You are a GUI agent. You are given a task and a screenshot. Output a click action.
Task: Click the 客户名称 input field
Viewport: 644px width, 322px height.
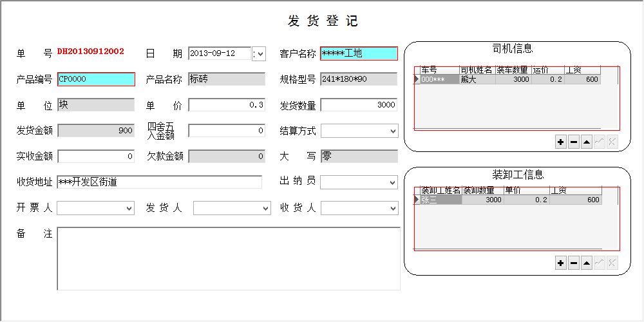(x=359, y=53)
